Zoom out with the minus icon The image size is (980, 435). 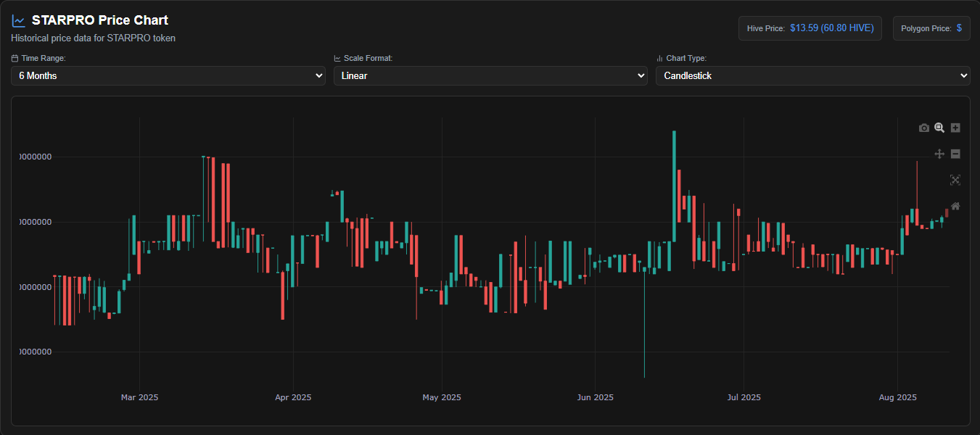point(955,154)
